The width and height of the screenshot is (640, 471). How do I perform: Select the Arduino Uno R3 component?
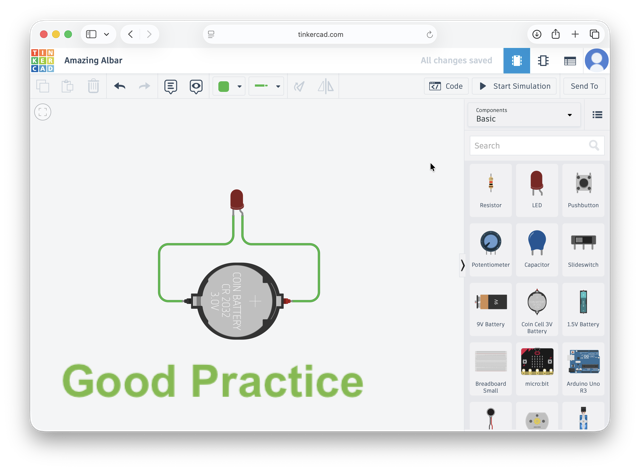(x=583, y=369)
